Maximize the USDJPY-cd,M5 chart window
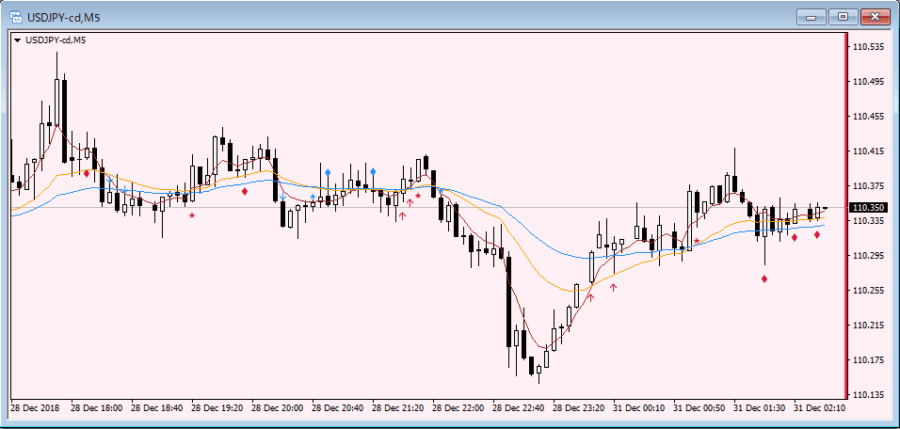 pos(843,17)
